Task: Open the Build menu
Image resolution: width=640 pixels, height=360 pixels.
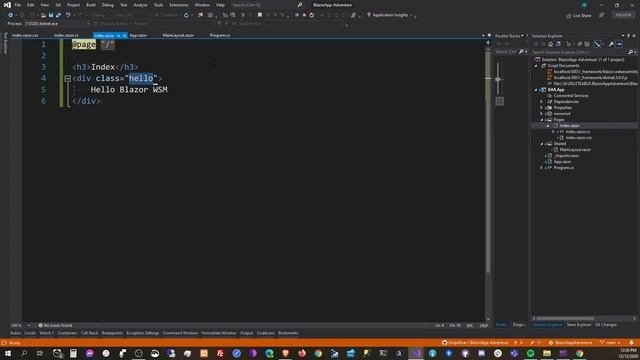Action: (x=91, y=5)
